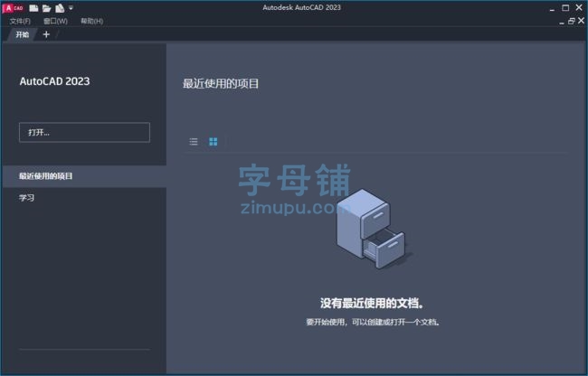Screen dimensions: 588x376
Task: Click the AutoCAD 2023 sidebar title
Action: (x=55, y=81)
